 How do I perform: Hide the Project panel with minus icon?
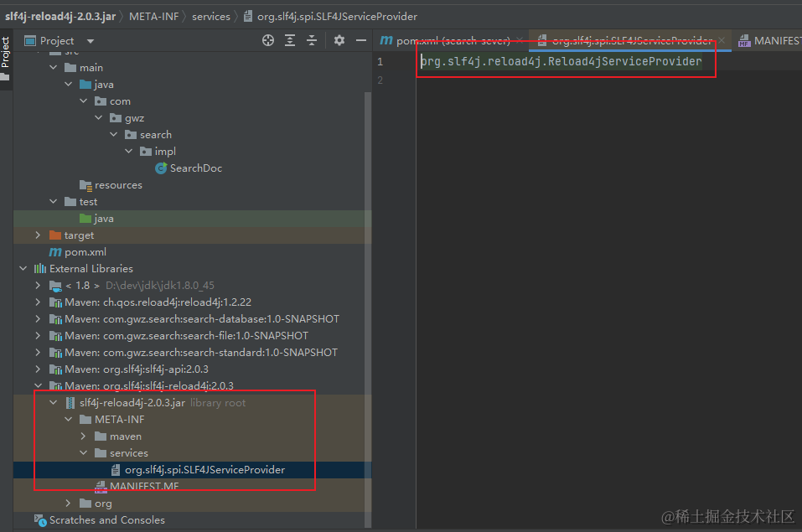[361, 40]
